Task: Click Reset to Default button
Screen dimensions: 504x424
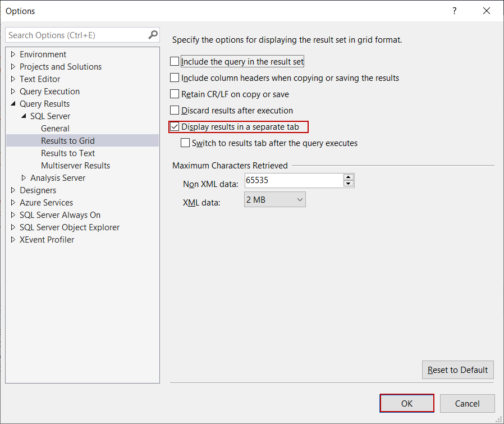Action: click(x=457, y=370)
